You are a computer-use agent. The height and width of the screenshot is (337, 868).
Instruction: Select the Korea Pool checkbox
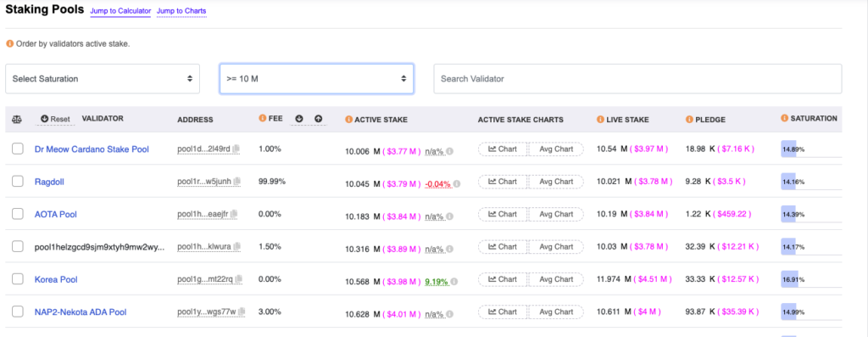point(18,278)
